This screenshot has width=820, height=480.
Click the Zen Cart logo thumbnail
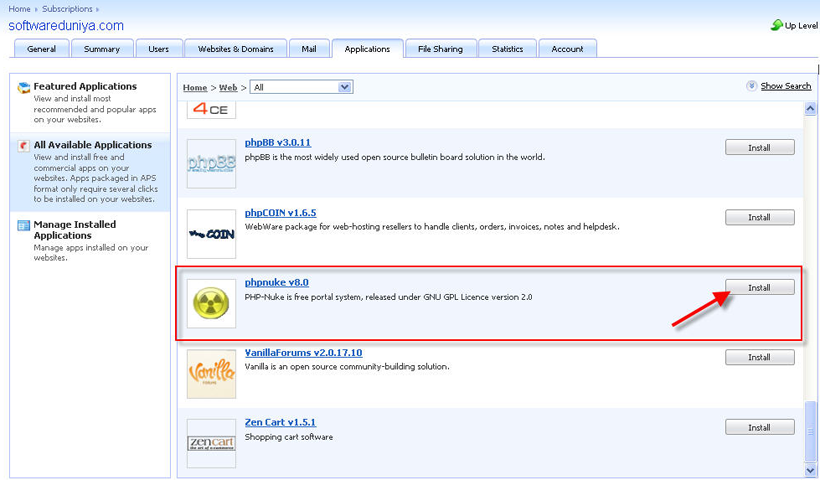click(x=211, y=443)
